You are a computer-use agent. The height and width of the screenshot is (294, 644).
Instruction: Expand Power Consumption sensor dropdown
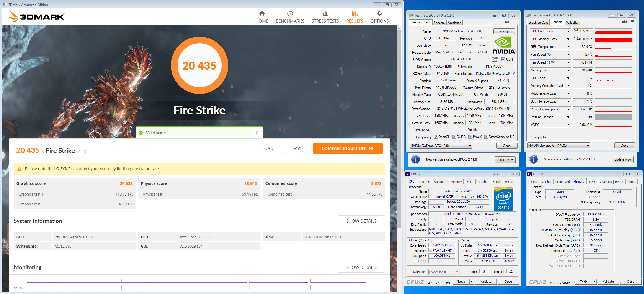[568, 109]
